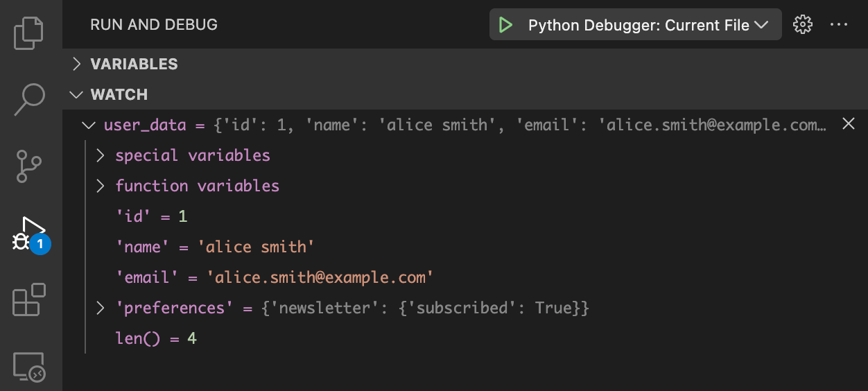This screenshot has height=391, width=868.
Task: Select the len() = 4 row
Action: click(465, 338)
